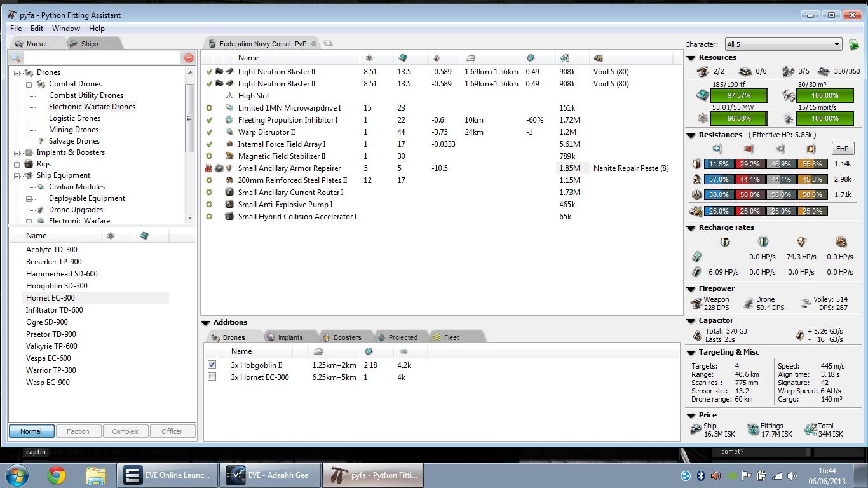The width and height of the screenshot is (868, 488).
Task: Open the Edit menu
Action: coord(37,29)
